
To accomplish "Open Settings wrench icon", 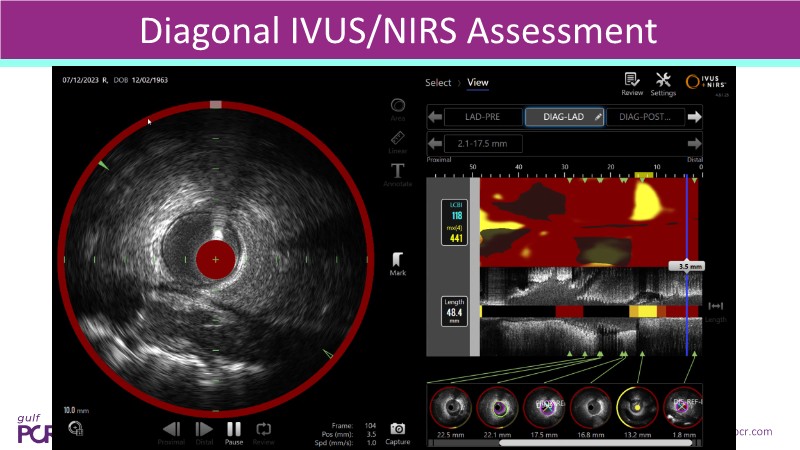I will 663,83.
